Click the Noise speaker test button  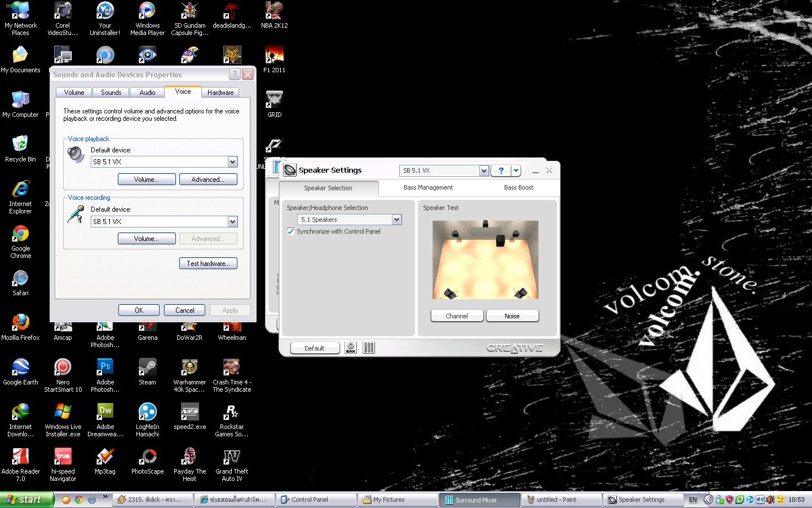click(512, 316)
